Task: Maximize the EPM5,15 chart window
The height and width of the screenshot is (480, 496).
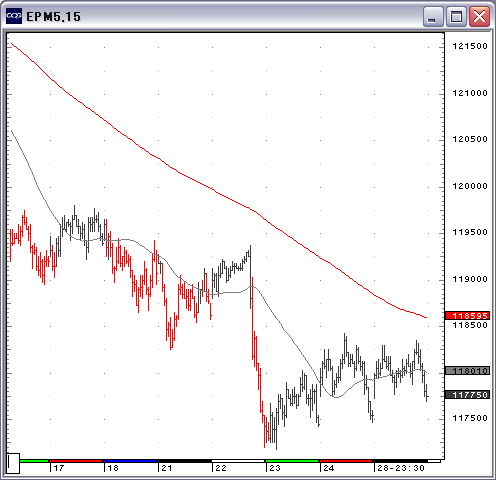Action: coord(456,16)
